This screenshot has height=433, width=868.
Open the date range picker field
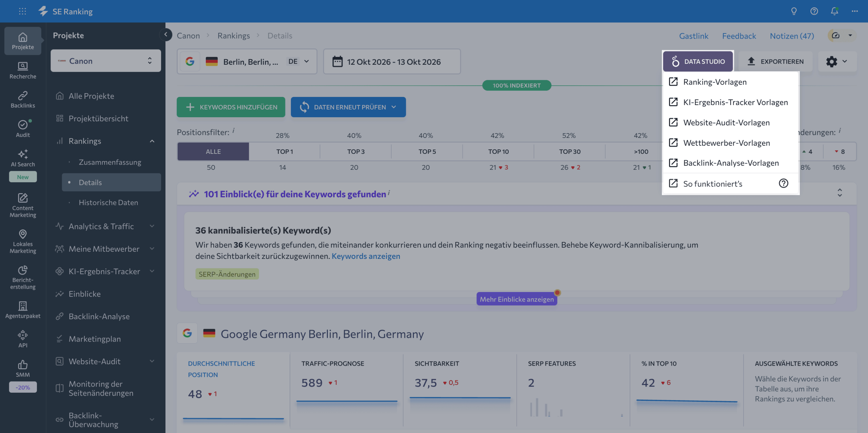coord(392,61)
